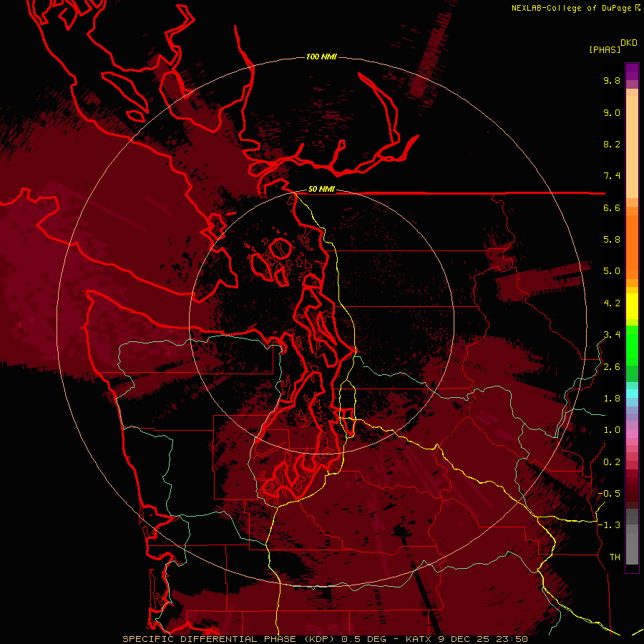Click the 8.2 value on the color scale
Viewport: 644px width, 644px height.
click(x=612, y=145)
